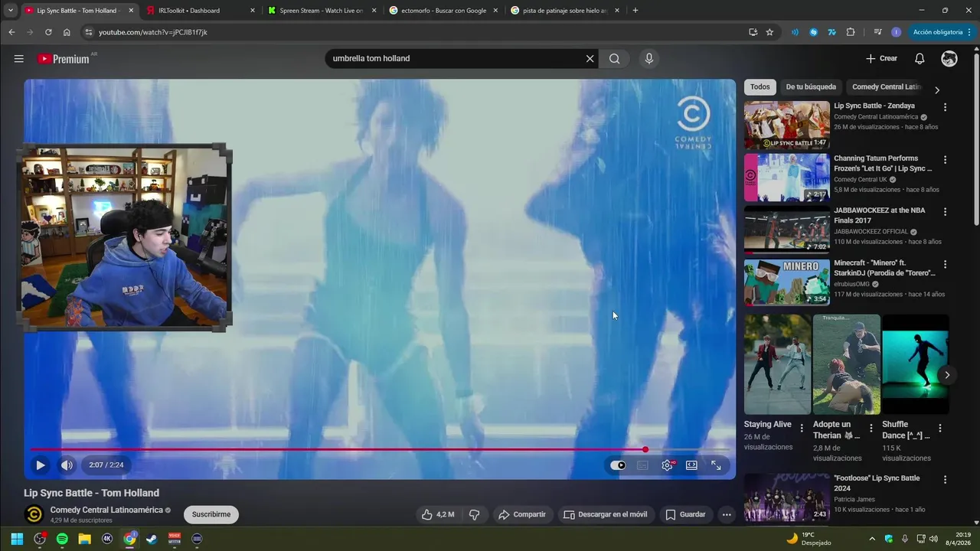Open options for Adopte un Therian short

coord(871,429)
